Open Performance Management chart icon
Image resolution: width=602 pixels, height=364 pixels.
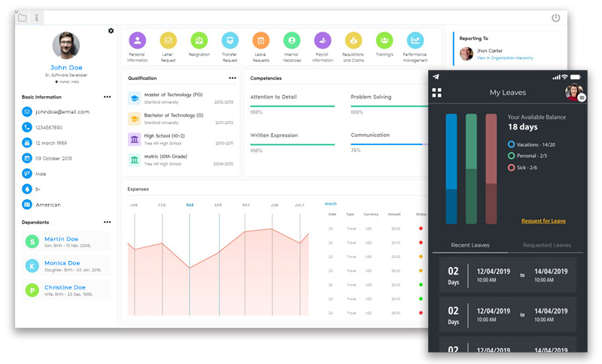click(415, 41)
